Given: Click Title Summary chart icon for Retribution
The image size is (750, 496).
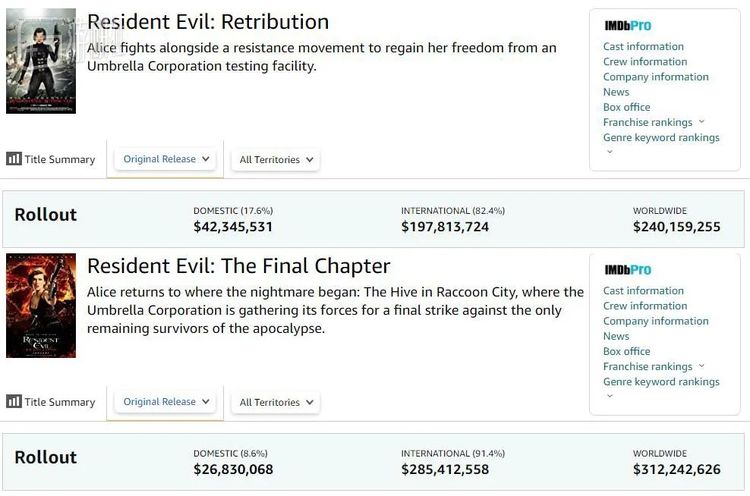Looking at the screenshot, I should click(14, 159).
